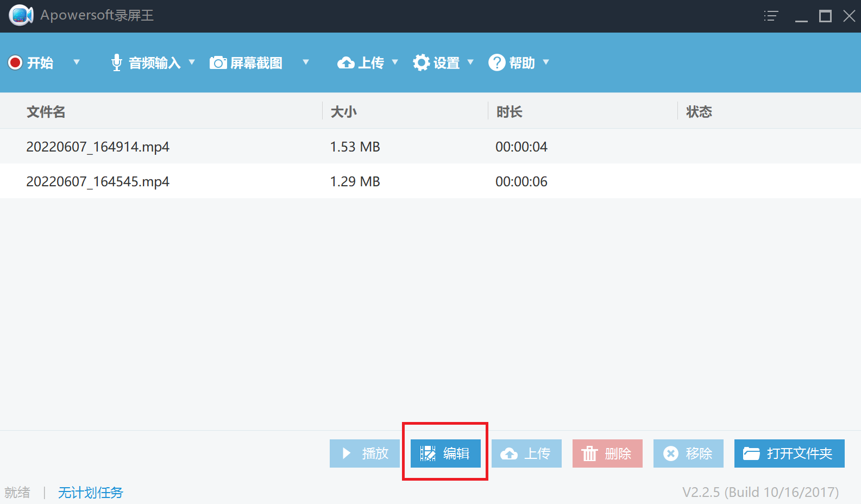
Task: Click the 播放 play button
Action: pyautogui.click(x=364, y=453)
